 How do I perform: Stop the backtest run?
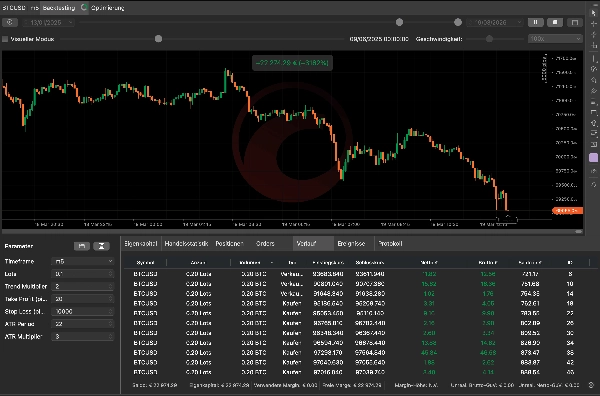click(x=555, y=22)
